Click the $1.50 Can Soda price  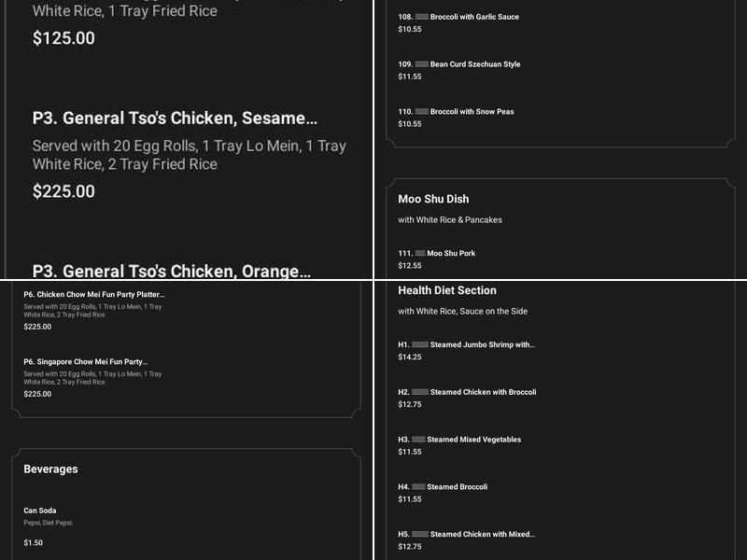33,542
